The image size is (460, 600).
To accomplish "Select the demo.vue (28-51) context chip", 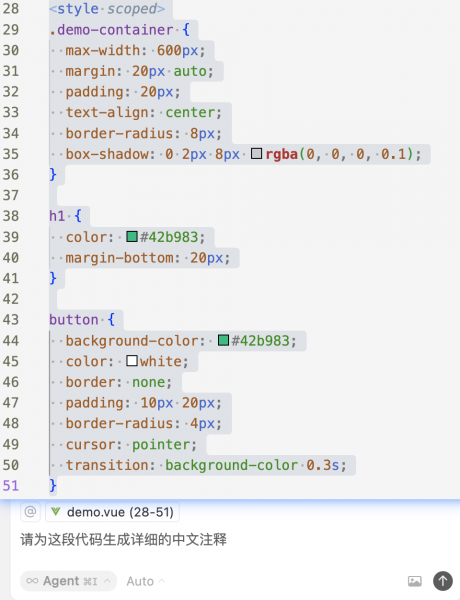I will pos(112,512).
